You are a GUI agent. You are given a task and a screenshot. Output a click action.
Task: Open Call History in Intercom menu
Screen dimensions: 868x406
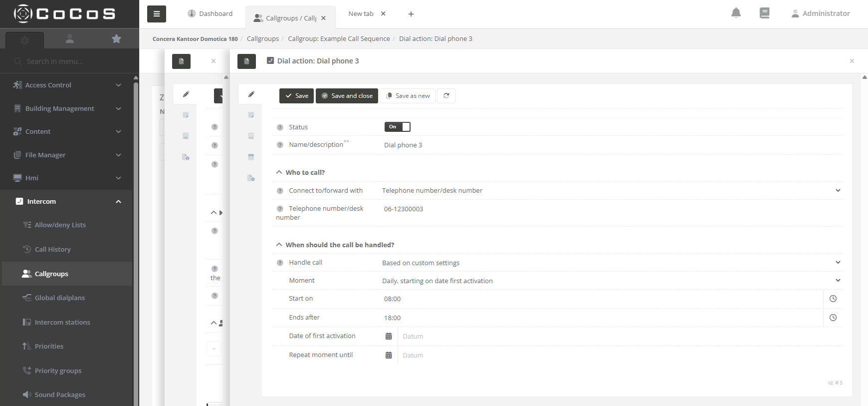(x=52, y=250)
